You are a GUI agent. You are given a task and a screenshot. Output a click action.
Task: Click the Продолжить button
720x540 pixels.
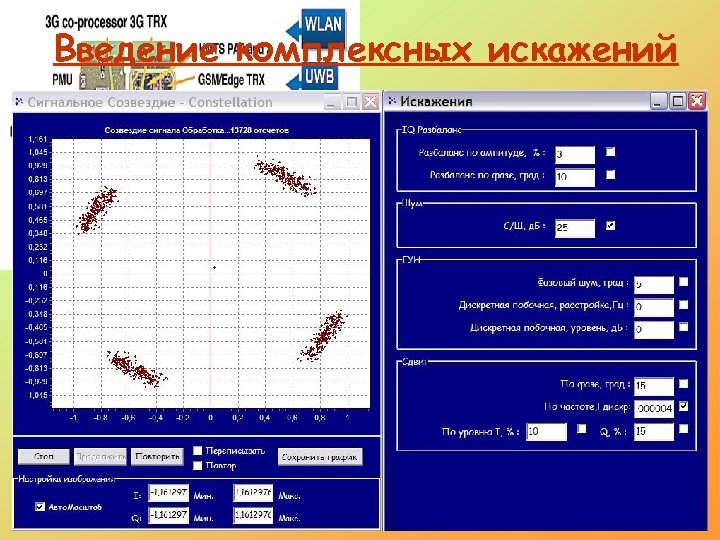pyautogui.click(x=100, y=457)
